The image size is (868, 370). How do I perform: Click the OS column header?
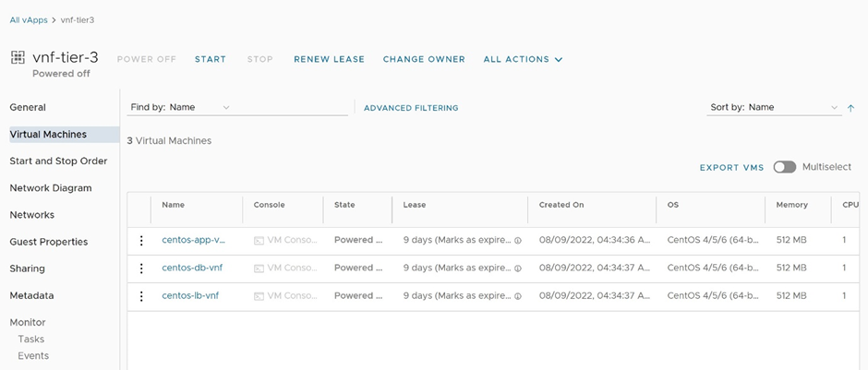(672, 205)
